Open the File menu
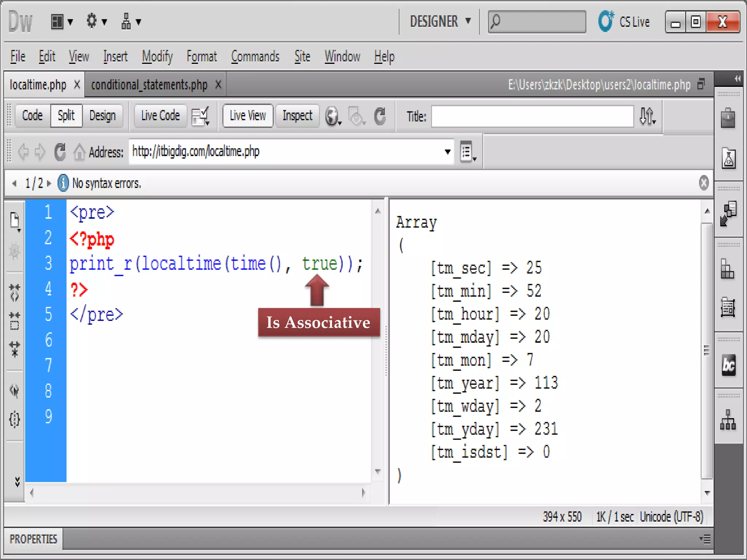The height and width of the screenshot is (560, 747). click(x=18, y=57)
